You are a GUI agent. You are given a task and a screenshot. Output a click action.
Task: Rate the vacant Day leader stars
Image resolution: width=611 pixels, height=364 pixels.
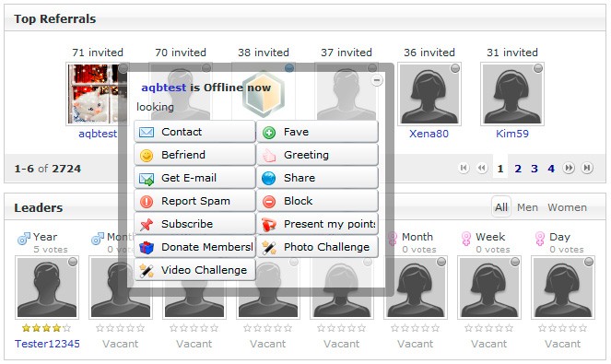pyautogui.click(x=563, y=328)
